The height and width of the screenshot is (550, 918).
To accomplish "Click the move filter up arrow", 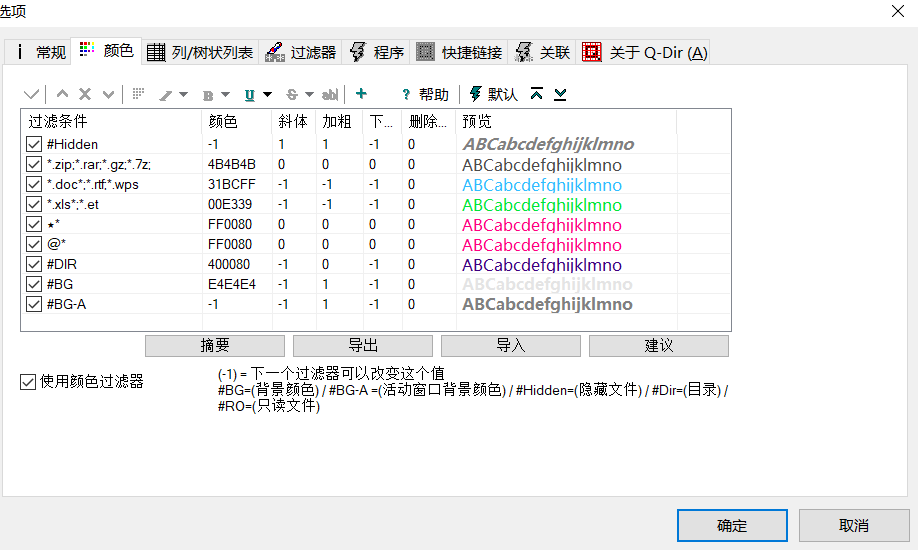I will click(62, 94).
